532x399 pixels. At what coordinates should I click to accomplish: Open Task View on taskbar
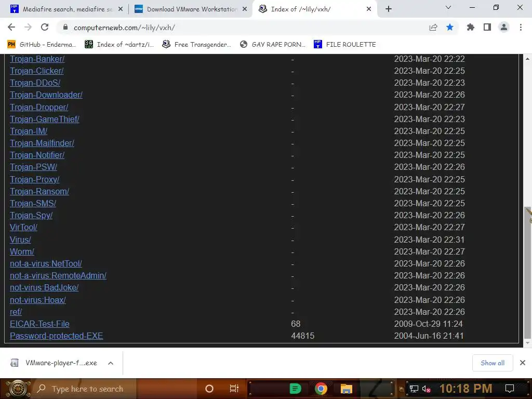click(x=234, y=389)
